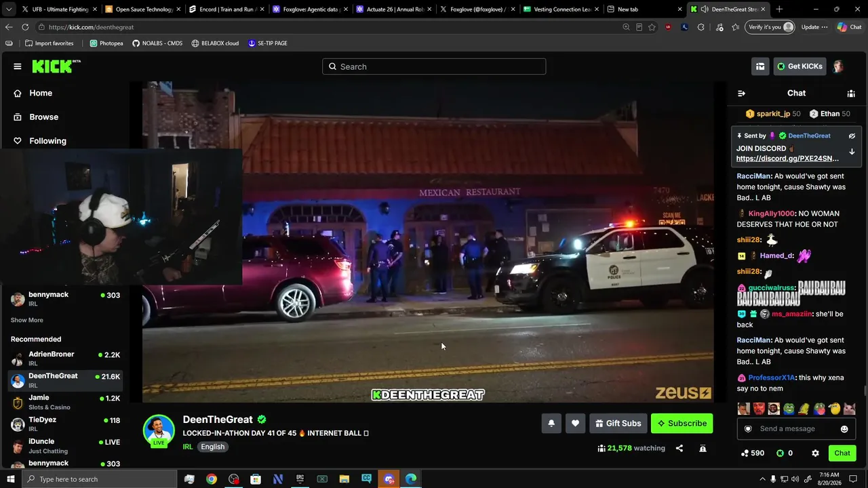Click the chat identity badge icon

point(748,429)
